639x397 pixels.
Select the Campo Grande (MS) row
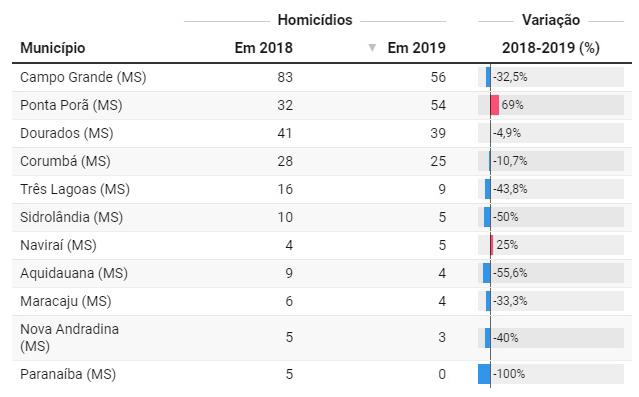(x=322, y=77)
